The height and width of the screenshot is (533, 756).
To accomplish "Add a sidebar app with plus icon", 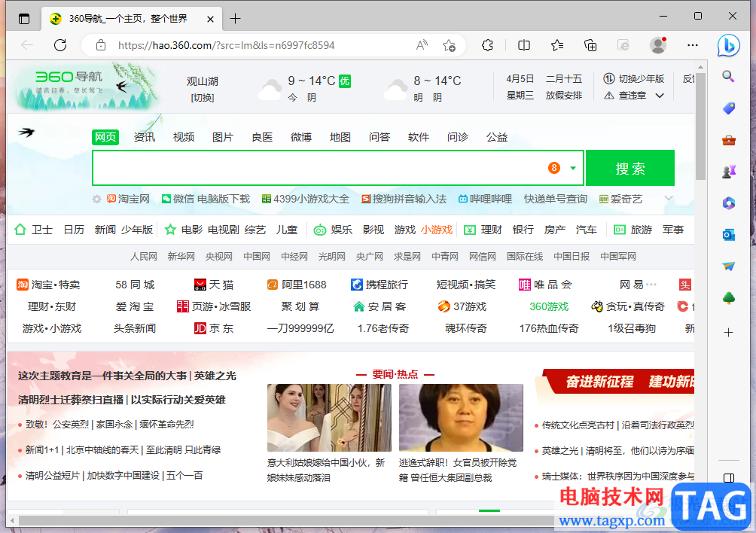I will click(x=729, y=333).
